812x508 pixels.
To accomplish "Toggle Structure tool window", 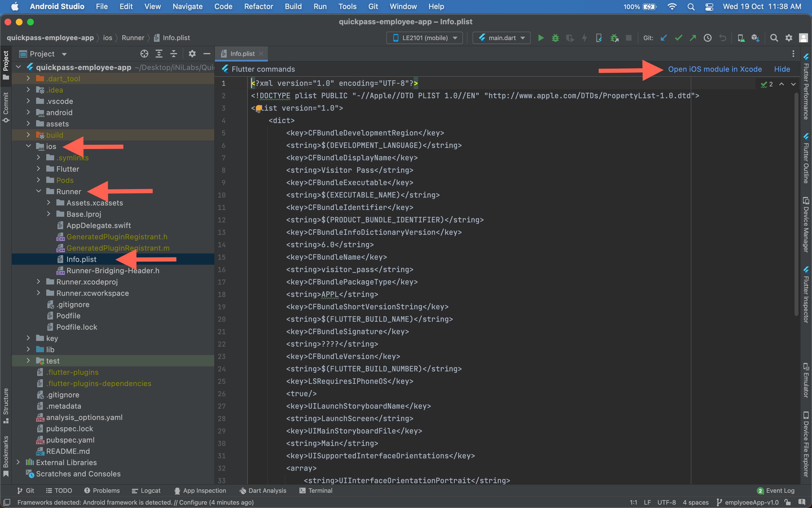I will click(6, 406).
